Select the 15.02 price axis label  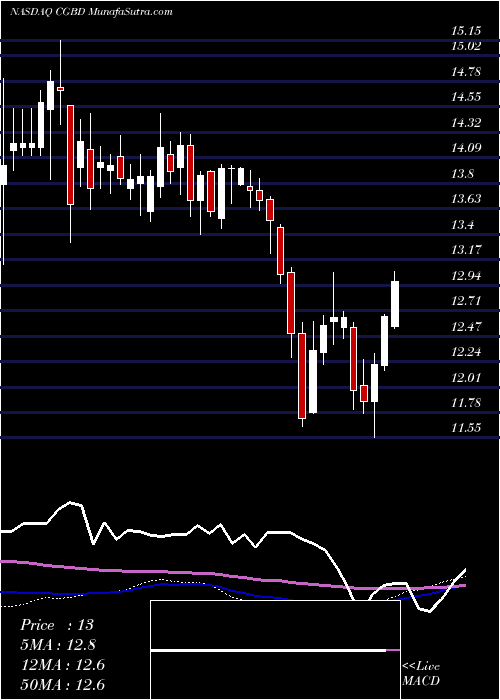466,46
